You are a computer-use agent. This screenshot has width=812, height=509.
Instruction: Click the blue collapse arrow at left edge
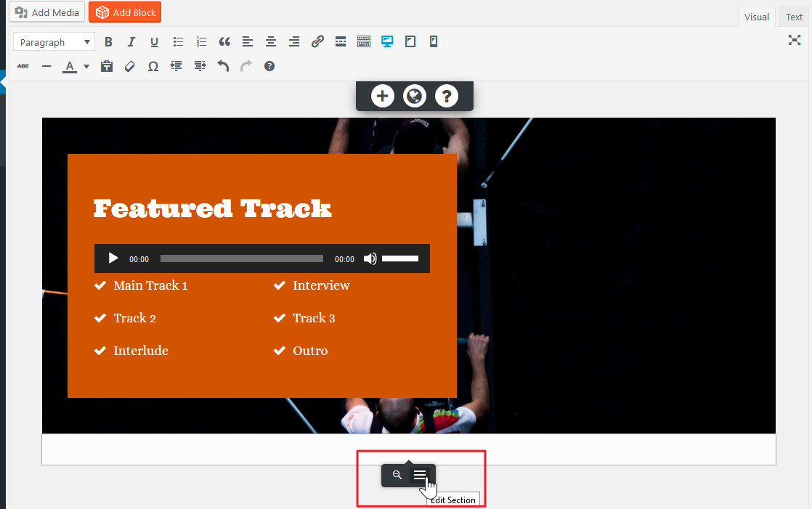pos(3,83)
